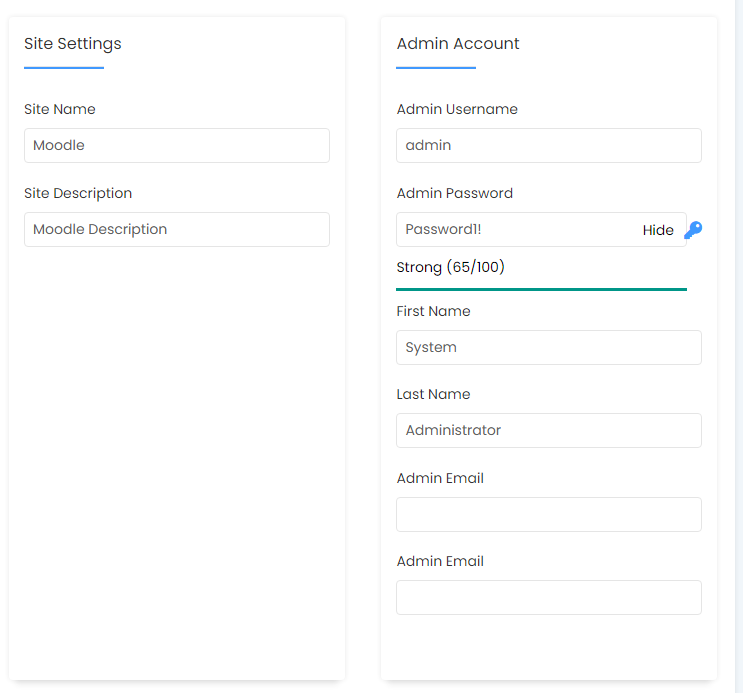The width and height of the screenshot is (743, 693).
Task: Click the 'Site Description' label
Action: [78, 193]
